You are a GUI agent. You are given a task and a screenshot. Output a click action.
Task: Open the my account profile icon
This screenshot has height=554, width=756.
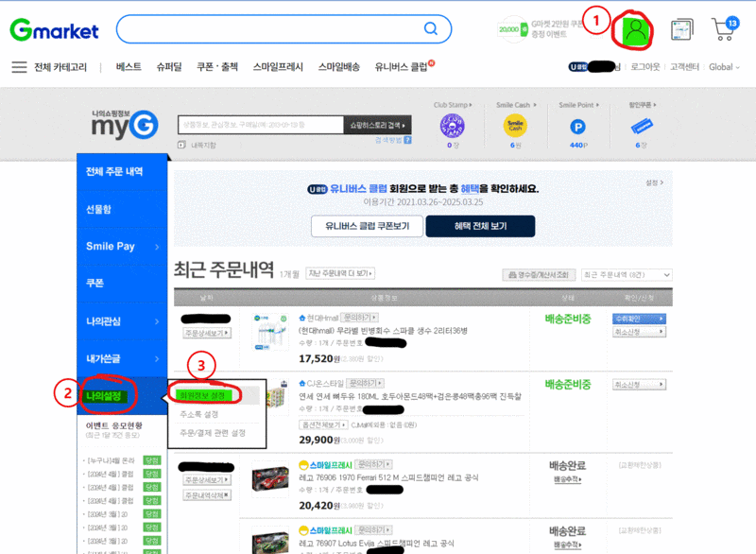coord(635,31)
